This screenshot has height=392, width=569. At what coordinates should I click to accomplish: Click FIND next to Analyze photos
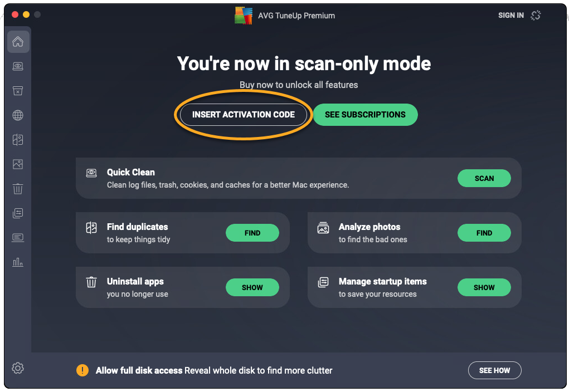(484, 233)
